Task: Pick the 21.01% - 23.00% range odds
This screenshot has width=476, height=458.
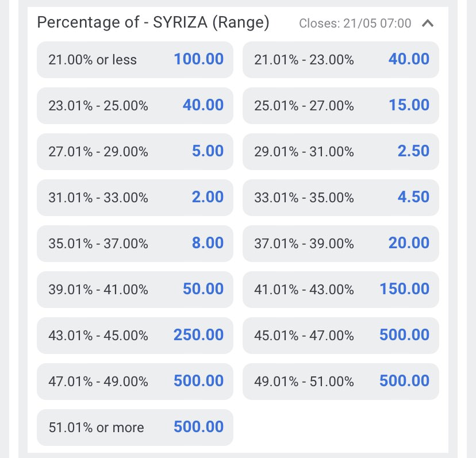Action: 341,59
